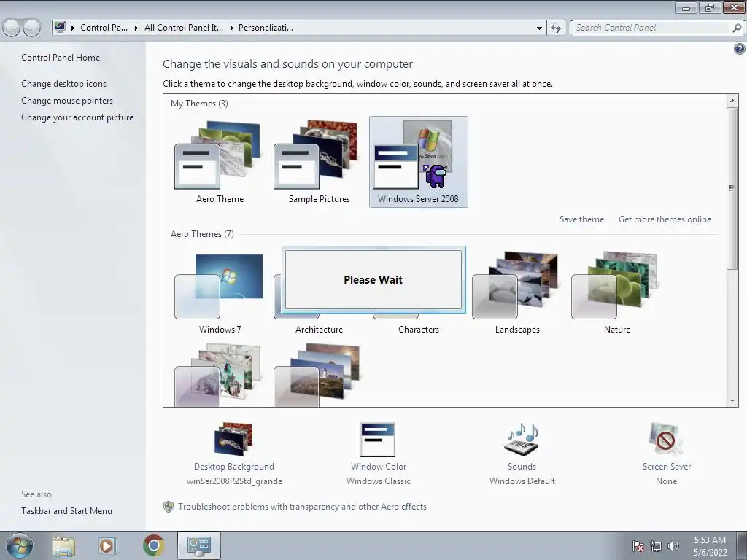Open the Window Color icon
Viewport: 747px width, 560px height.
379,440
